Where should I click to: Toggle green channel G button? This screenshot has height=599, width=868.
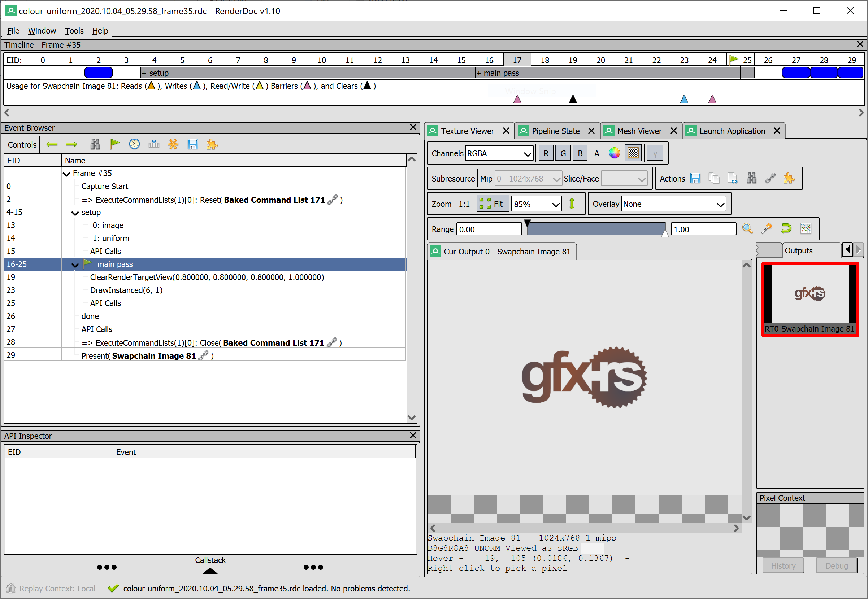tap(563, 153)
